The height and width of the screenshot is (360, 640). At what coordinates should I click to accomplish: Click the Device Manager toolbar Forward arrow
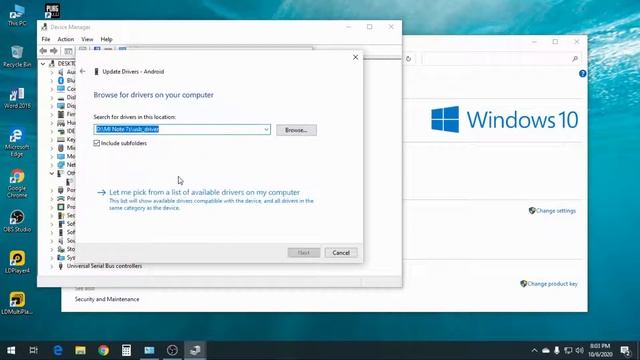tap(54, 51)
